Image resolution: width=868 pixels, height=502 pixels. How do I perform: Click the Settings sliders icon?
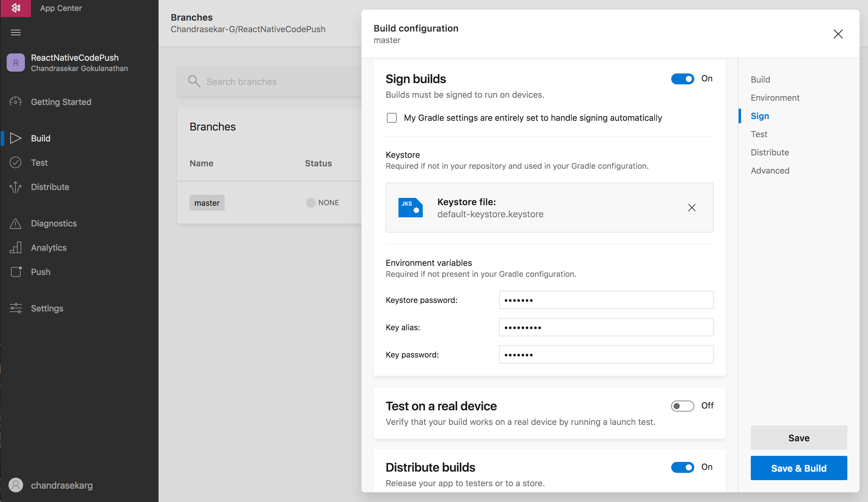16,308
